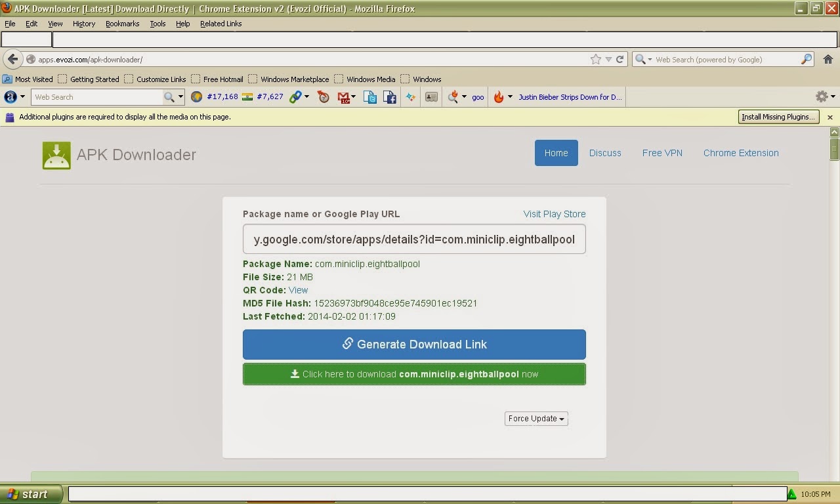Open the History menu
Screen dimensions: 840x504
tap(84, 24)
